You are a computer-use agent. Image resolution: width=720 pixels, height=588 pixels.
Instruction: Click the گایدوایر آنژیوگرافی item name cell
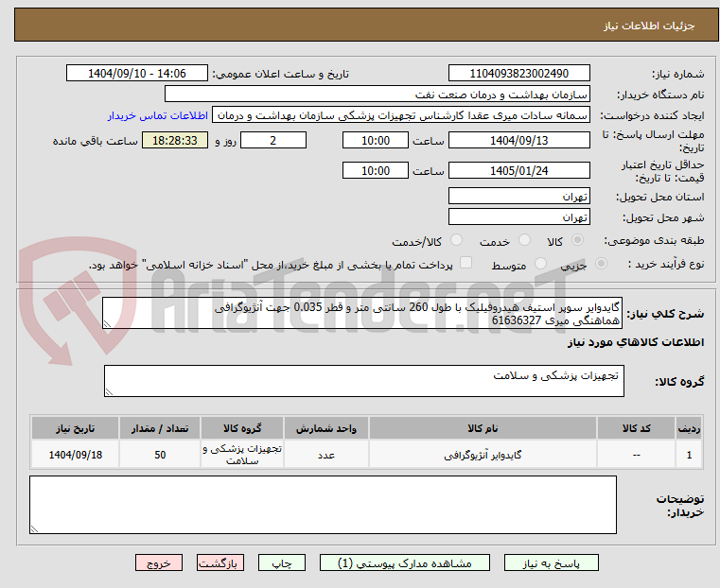pos(483,455)
